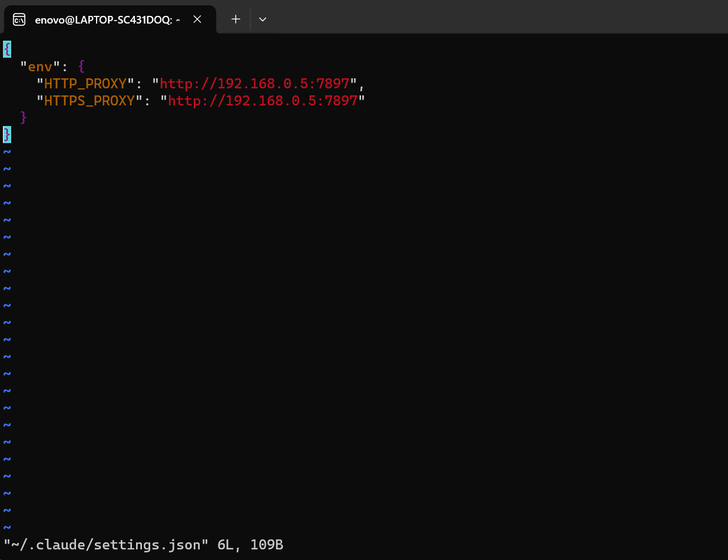
Task: Click the red URL value on the HTTPS_PROXY line
Action: (x=263, y=101)
